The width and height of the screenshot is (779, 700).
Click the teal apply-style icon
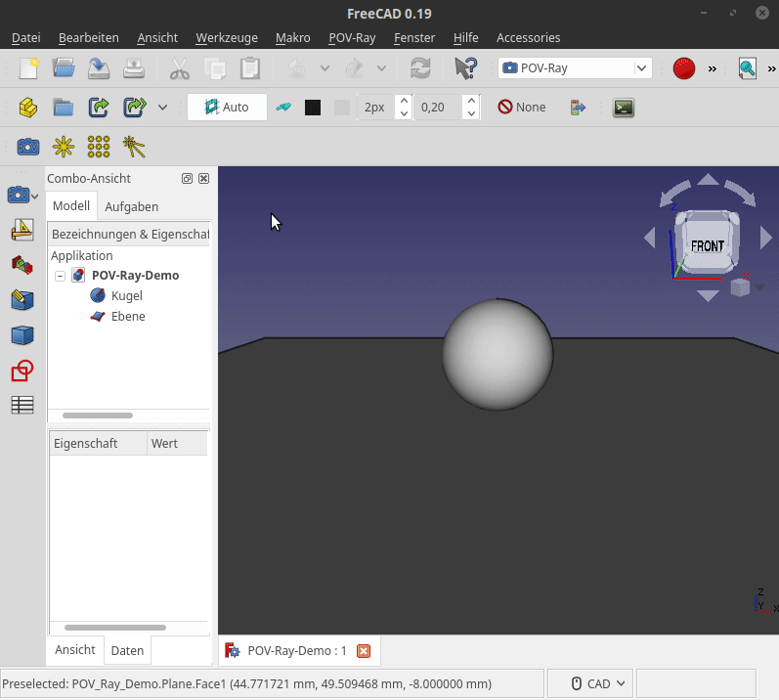(283, 107)
